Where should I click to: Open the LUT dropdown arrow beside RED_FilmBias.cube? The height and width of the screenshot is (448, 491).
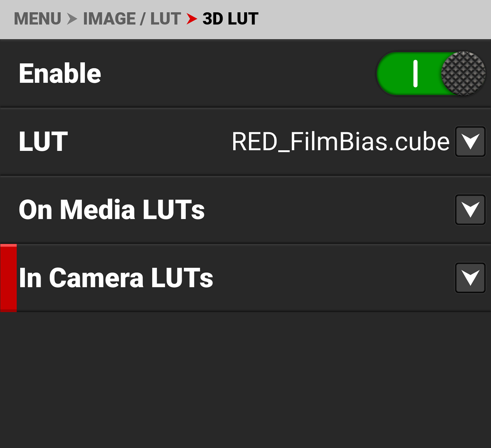coord(470,142)
